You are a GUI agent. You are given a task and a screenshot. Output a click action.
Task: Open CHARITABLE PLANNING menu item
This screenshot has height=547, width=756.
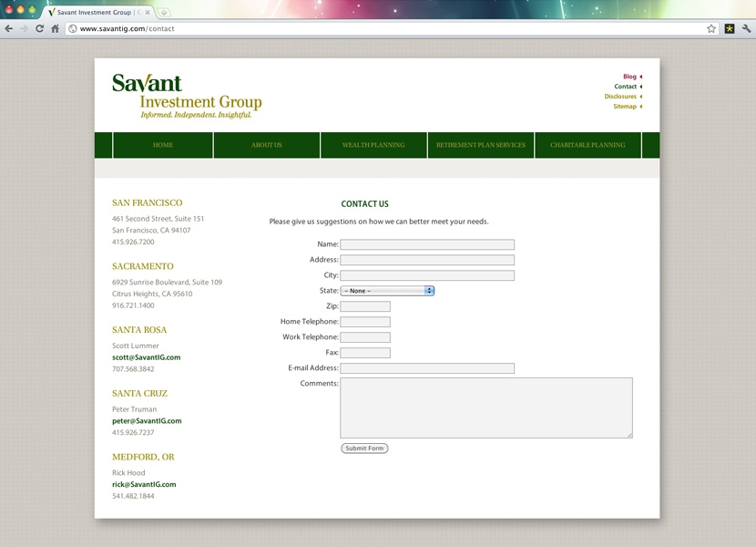pos(587,145)
